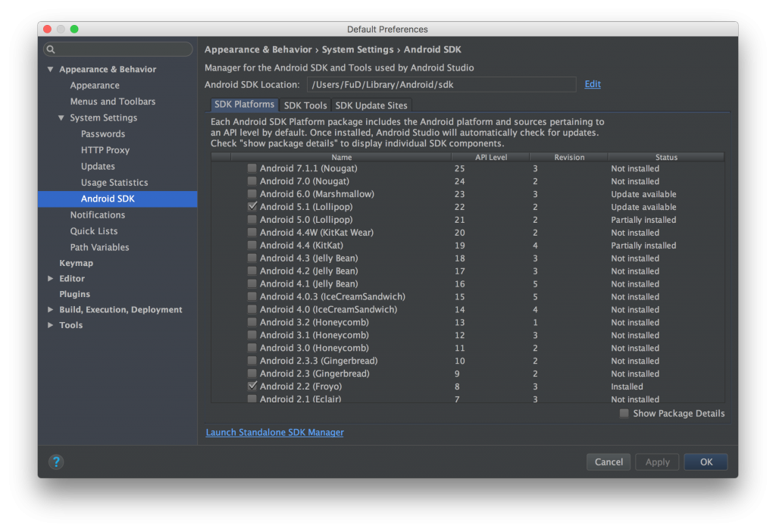This screenshot has height=532, width=776.
Task: Expand the Build, Execution, Deployment arrow
Action: click(x=51, y=310)
